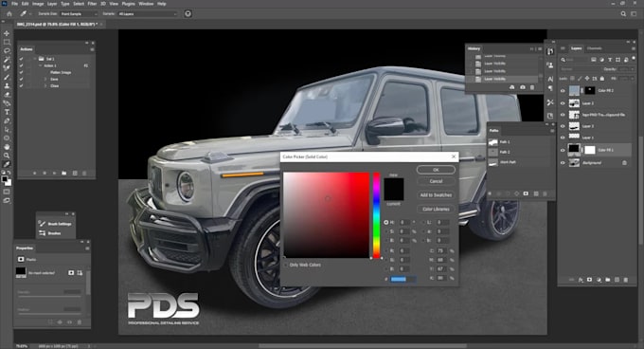This screenshot has width=644, height=349.
Task: Select the Lasso tool
Action: coord(7,50)
